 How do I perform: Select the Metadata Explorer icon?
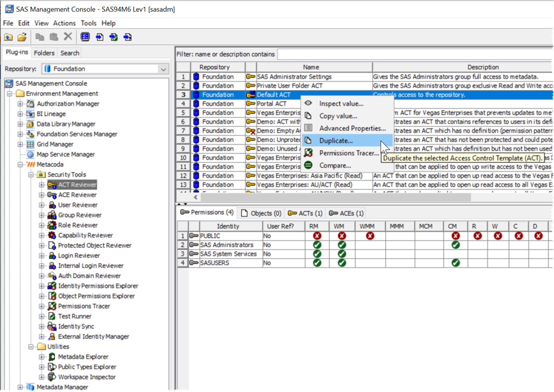(52, 357)
